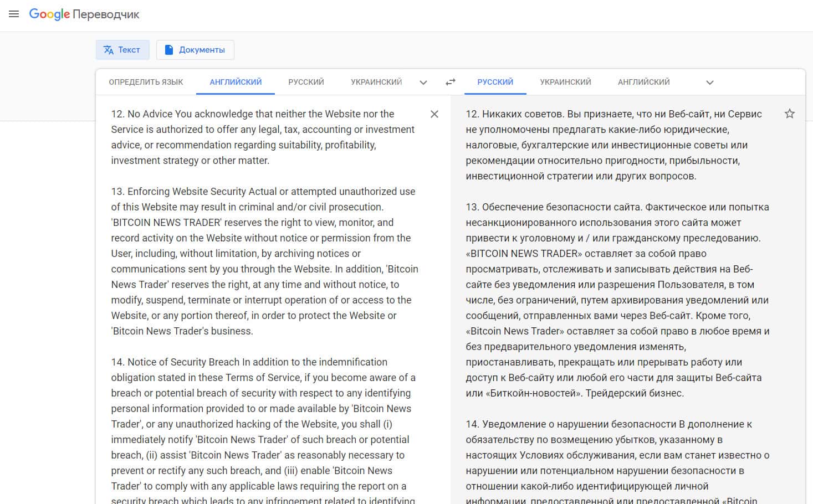Open the hamburger main menu
The width and height of the screenshot is (813, 504).
click(x=14, y=14)
